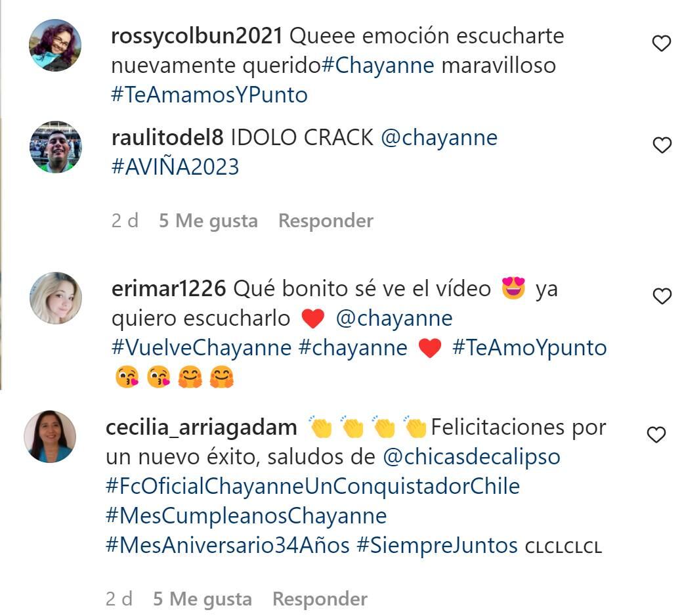
Task: Like erimar1226's comment with heart icon
Action: coord(662,296)
